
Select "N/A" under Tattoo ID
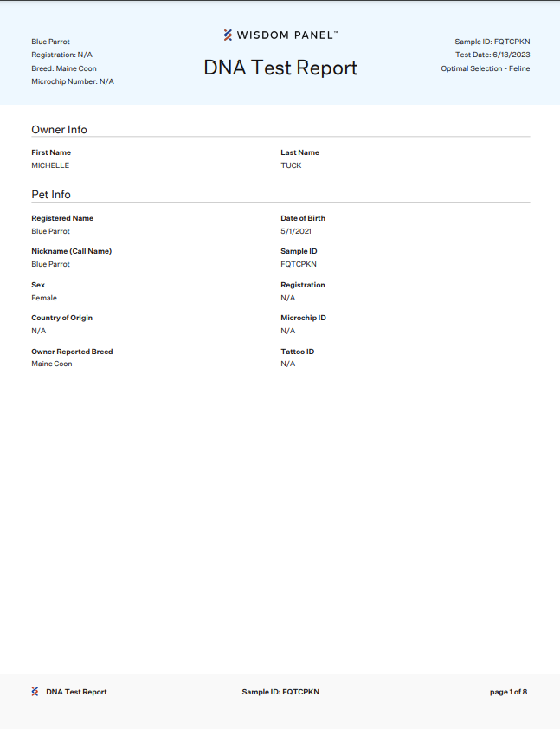(x=287, y=364)
